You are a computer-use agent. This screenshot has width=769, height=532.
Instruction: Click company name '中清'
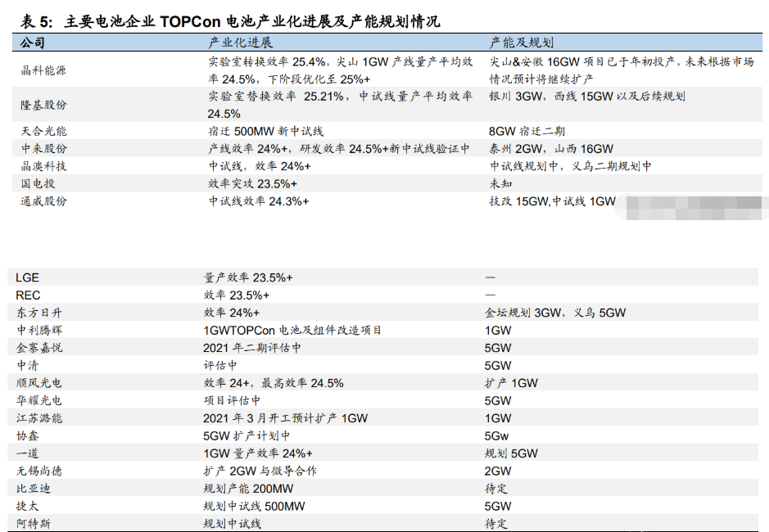pyautogui.click(x=28, y=366)
